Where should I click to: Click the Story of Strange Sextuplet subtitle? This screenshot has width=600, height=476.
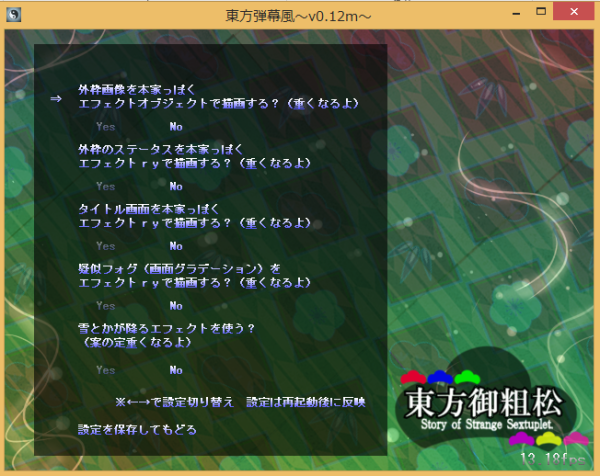(x=487, y=424)
